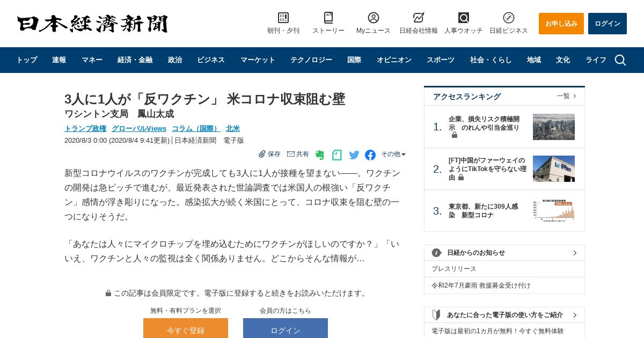Open the ビジネス nav tab

(x=211, y=60)
